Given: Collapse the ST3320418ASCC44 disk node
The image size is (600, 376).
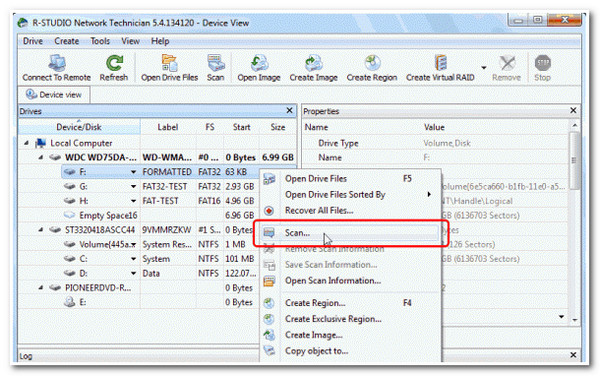Looking at the screenshot, I should click(x=41, y=230).
